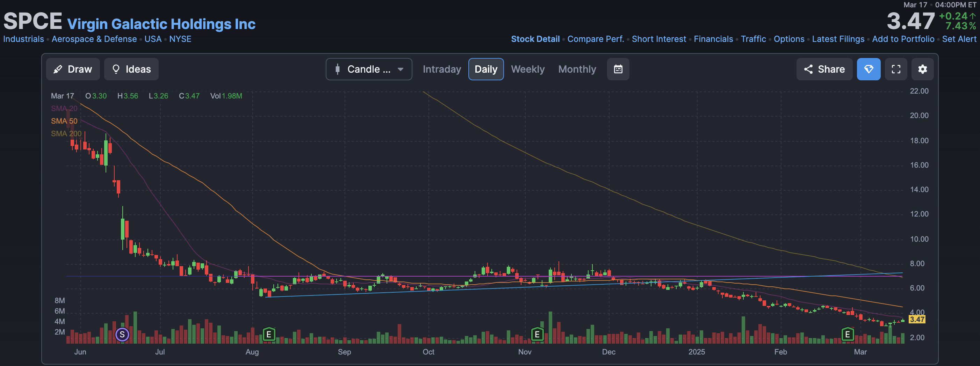Open the Traffic menu item
This screenshot has height=366, width=980.
(x=753, y=39)
